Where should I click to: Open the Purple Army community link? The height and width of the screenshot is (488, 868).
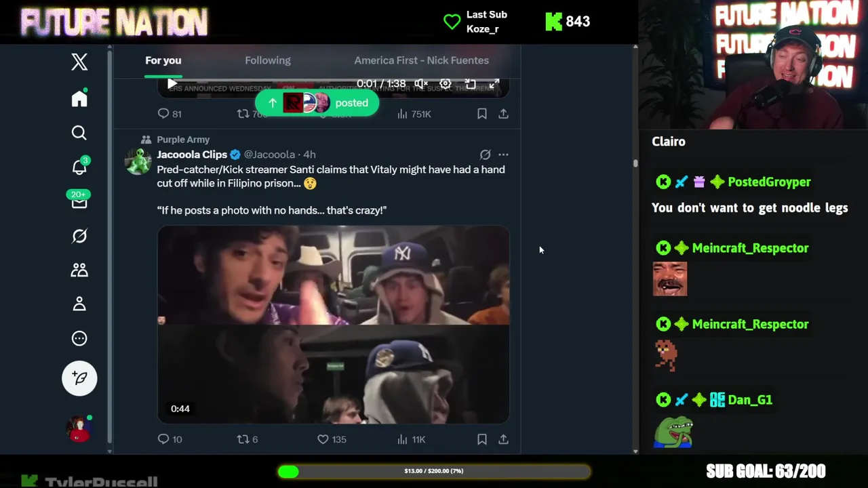pyautogui.click(x=183, y=140)
